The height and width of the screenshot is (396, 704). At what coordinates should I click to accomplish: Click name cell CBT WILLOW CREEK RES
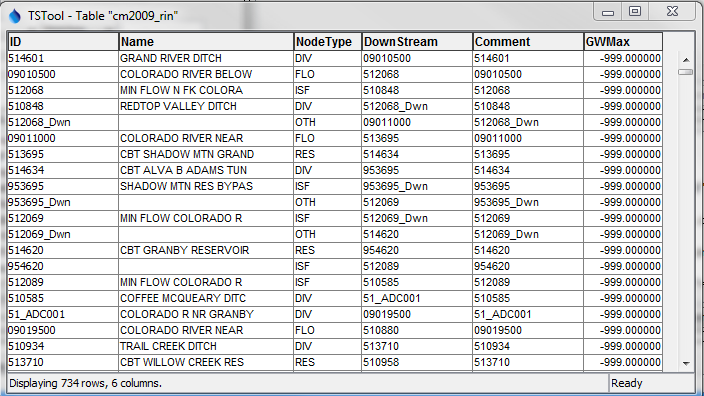tap(206, 362)
